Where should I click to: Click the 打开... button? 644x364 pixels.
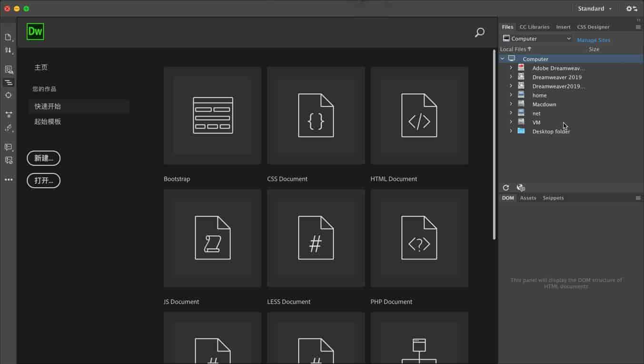43,181
